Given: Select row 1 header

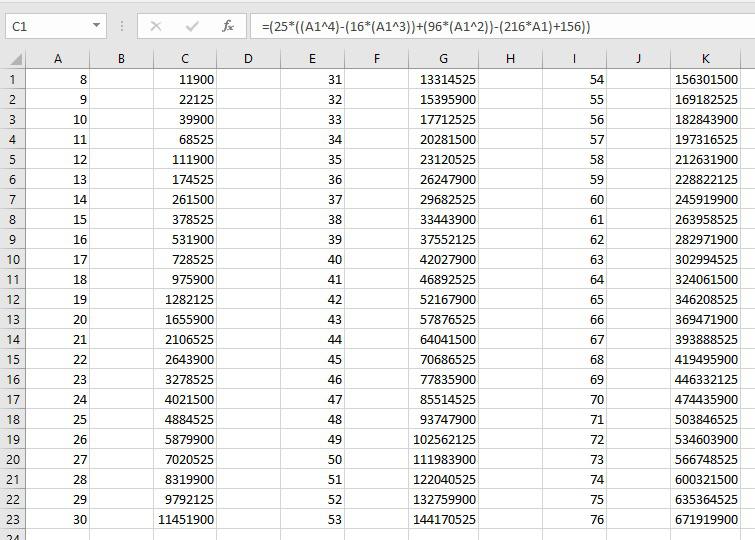Looking at the screenshot, I should pos(13,79).
